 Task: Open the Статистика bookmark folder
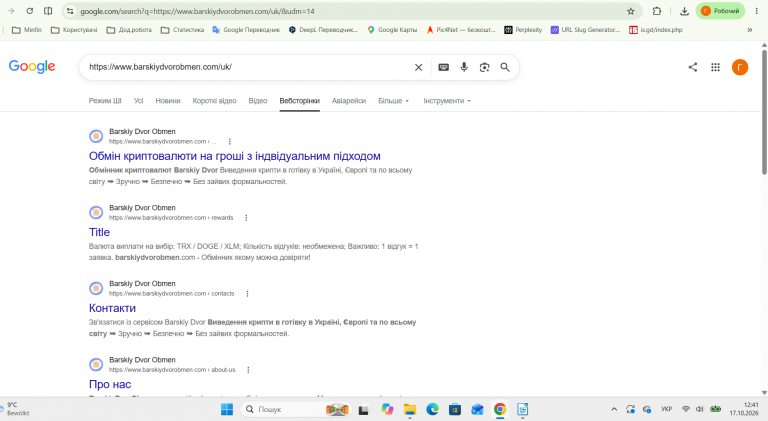click(x=183, y=30)
